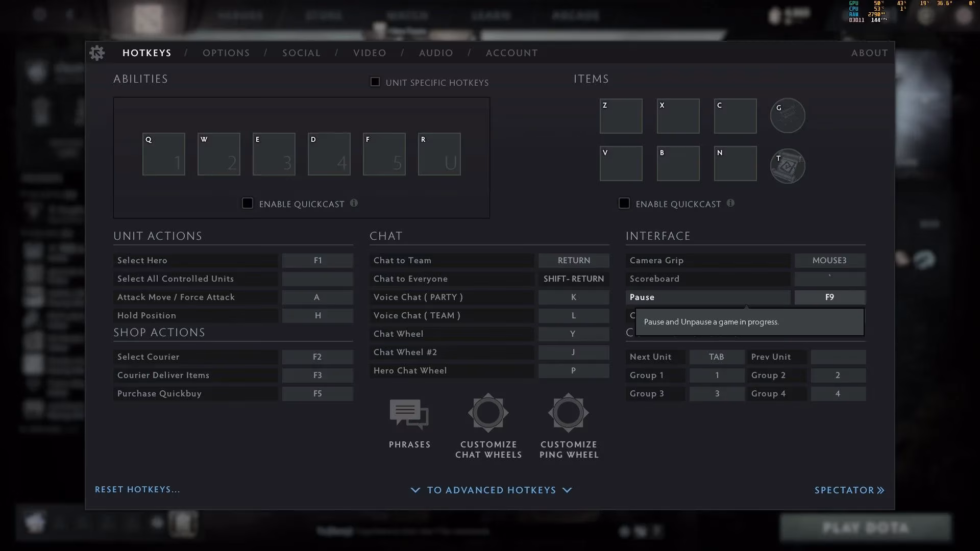The width and height of the screenshot is (980, 551).
Task: Select the Customize Chat Wheels icon
Action: pos(488,413)
